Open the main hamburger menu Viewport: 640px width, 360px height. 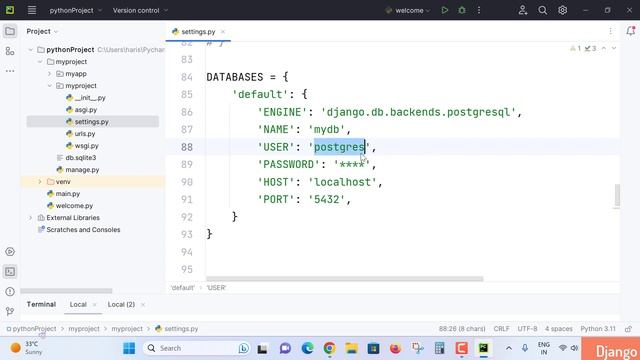point(32,10)
